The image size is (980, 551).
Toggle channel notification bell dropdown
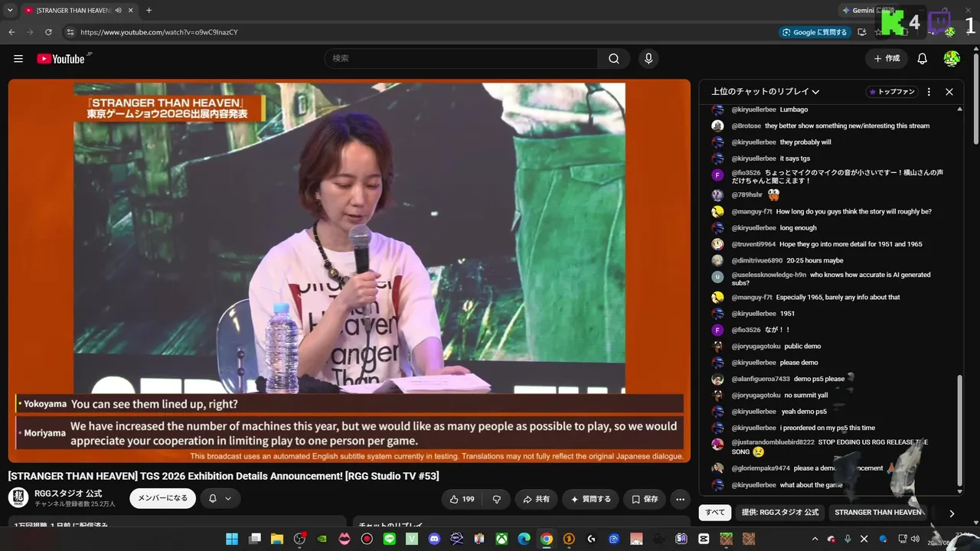pos(220,499)
